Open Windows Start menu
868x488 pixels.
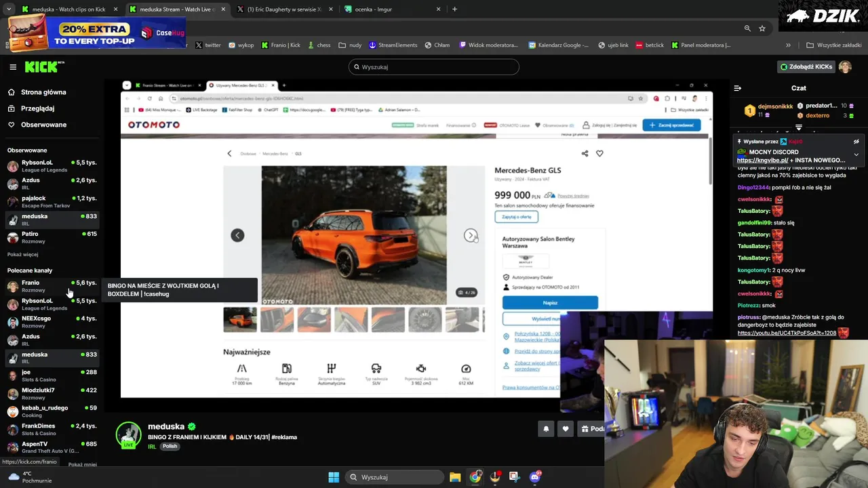(334, 477)
